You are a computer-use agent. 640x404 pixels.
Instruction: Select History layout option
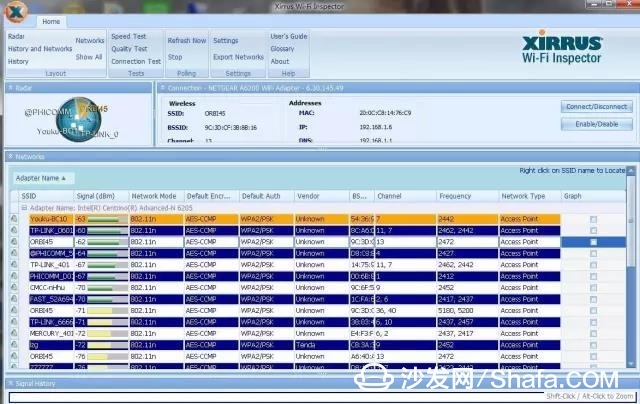(18, 61)
